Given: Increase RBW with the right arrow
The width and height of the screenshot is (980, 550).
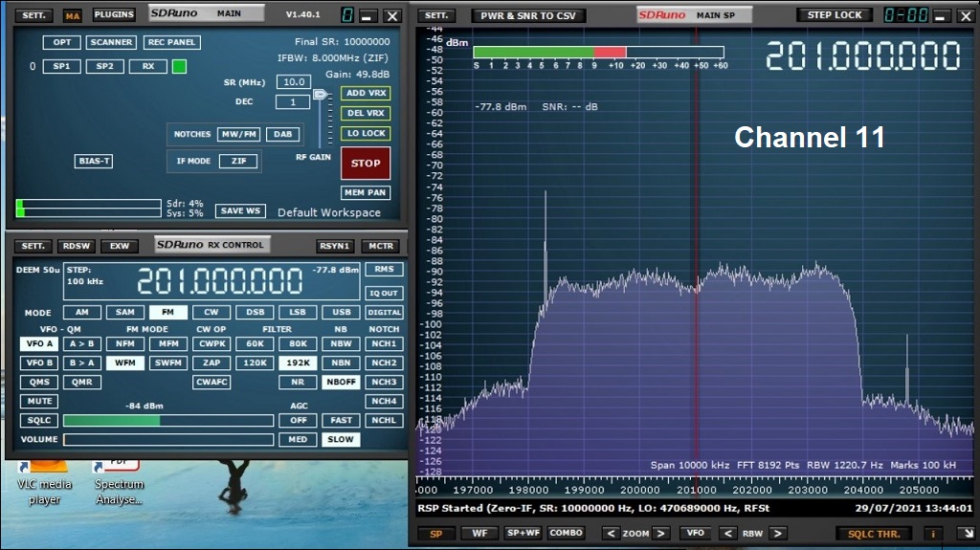Looking at the screenshot, I should click(777, 533).
